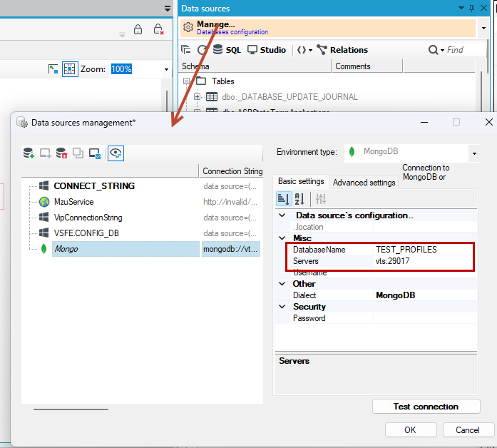The width and height of the screenshot is (497, 448).
Task: Refresh the Data sources schema
Action: click(x=203, y=50)
